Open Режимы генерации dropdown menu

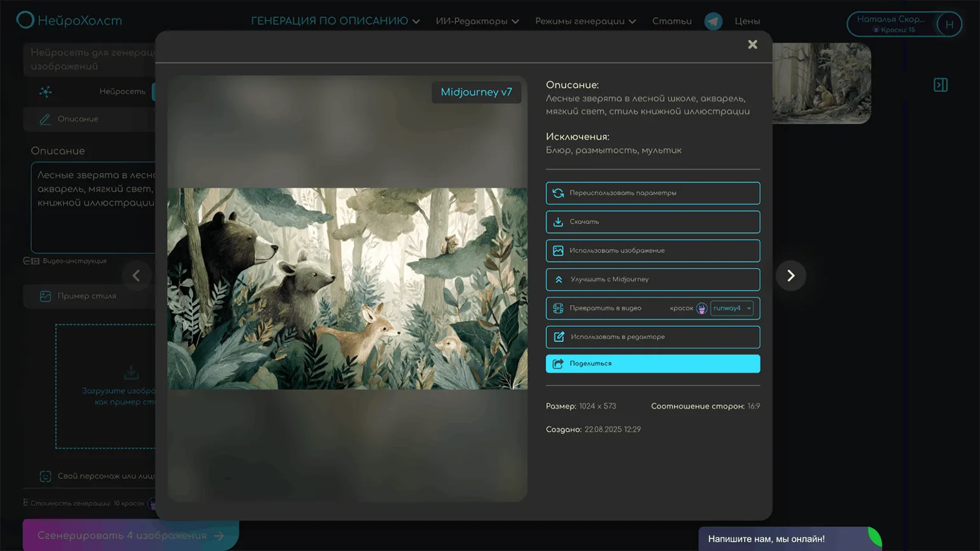point(585,21)
